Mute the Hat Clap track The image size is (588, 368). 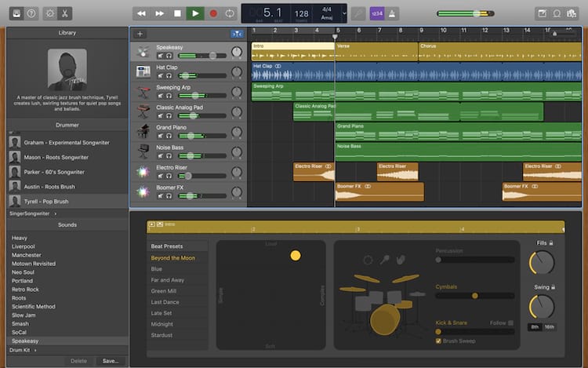159,77
